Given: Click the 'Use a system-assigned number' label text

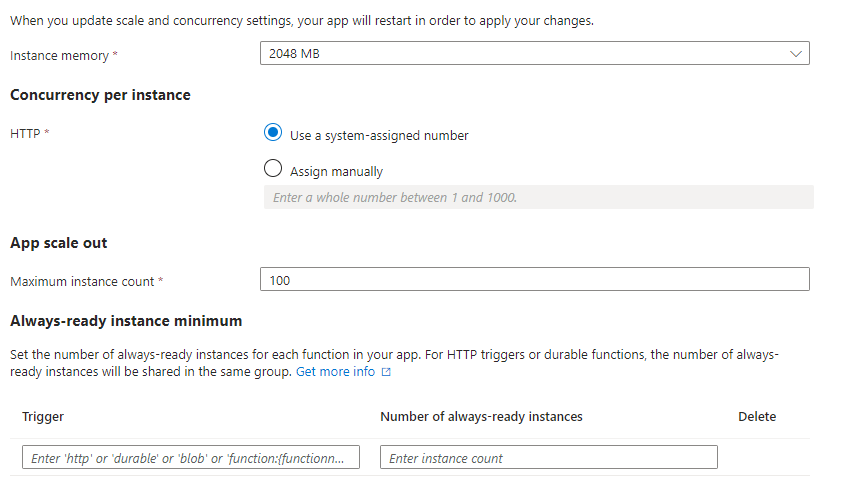Looking at the screenshot, I should click(x=379, y=136).
